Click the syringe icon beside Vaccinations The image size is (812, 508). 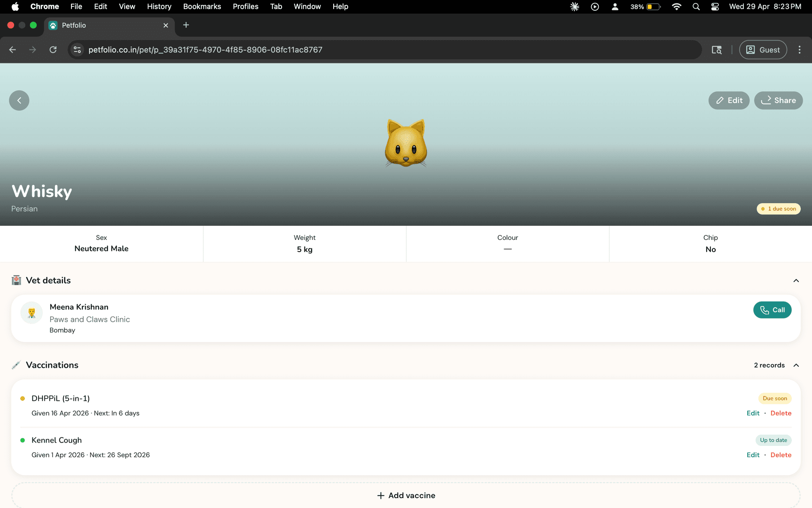coord(16,365)
